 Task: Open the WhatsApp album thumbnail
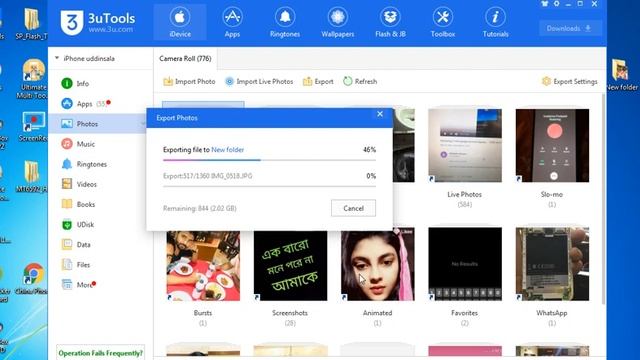(552, 264)
